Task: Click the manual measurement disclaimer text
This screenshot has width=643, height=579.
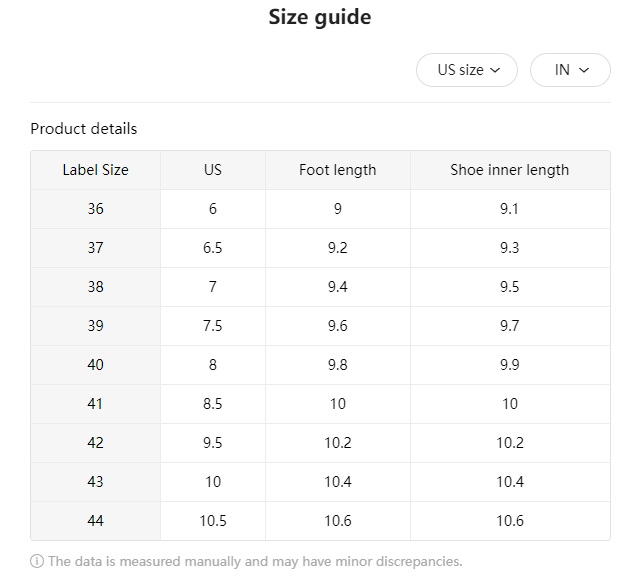Action: (255, 562)
